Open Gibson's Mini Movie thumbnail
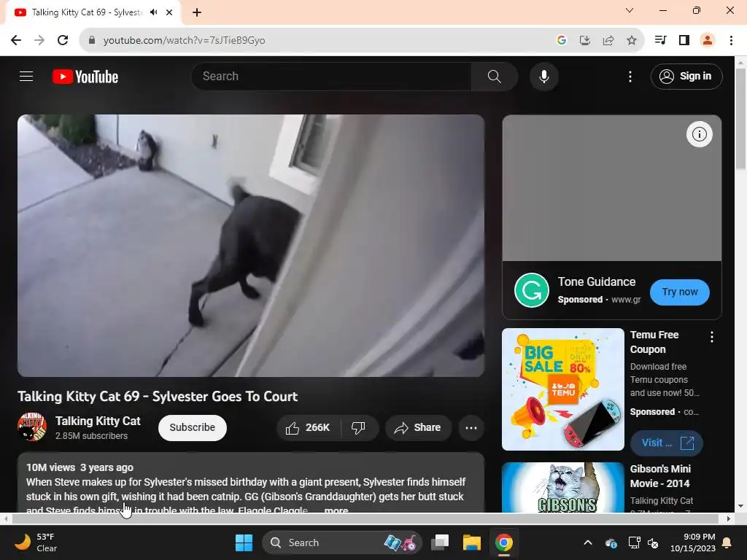This screenshot has height=560, width=747. coord(562,487)
